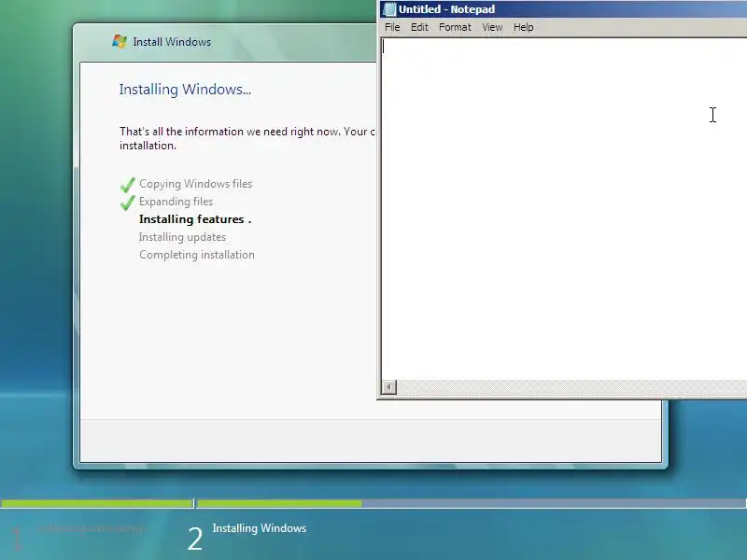Open the Help menu in Notepad
This screenshot has height=560, width=747.
pos(523,27)
